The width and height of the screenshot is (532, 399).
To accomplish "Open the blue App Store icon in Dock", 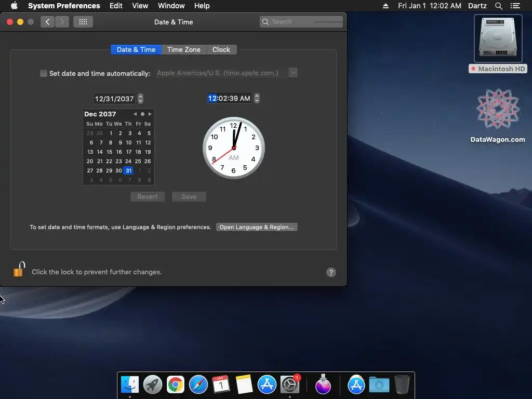I will coord(267,384).
